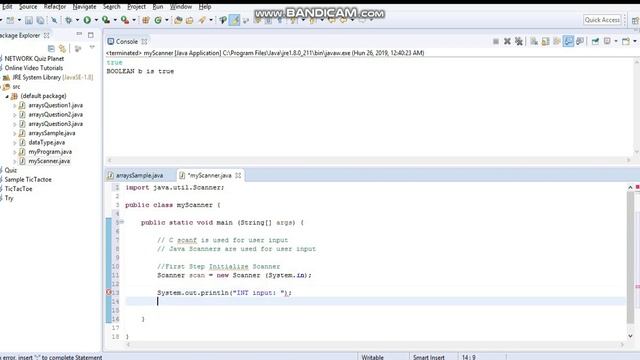Select the NETWORK Quiz Planet project
The height and width of the screenshot is (360, 640).
(34, 59)
